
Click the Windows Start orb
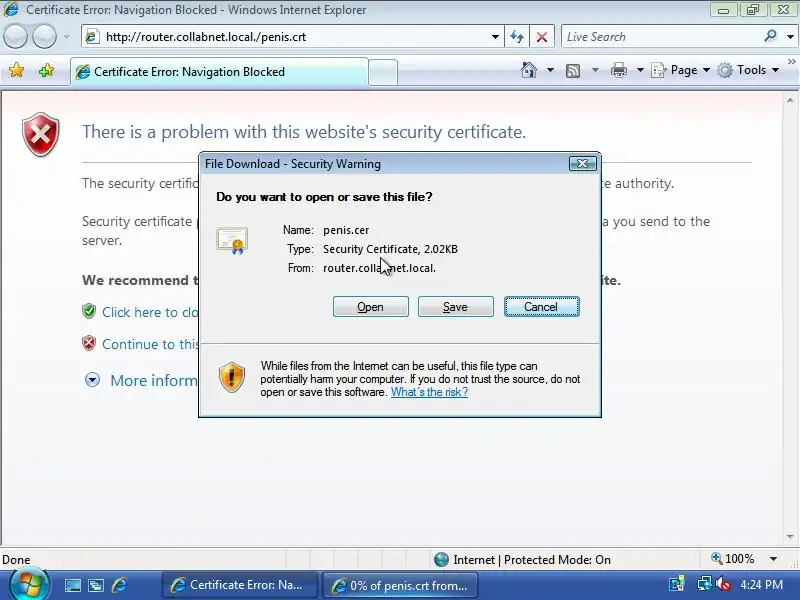click(29, 584)
